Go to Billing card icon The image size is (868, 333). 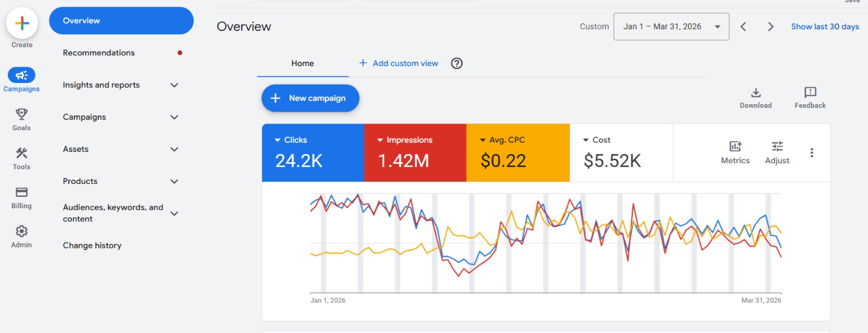pyautogui.click(x=22, y=193)
